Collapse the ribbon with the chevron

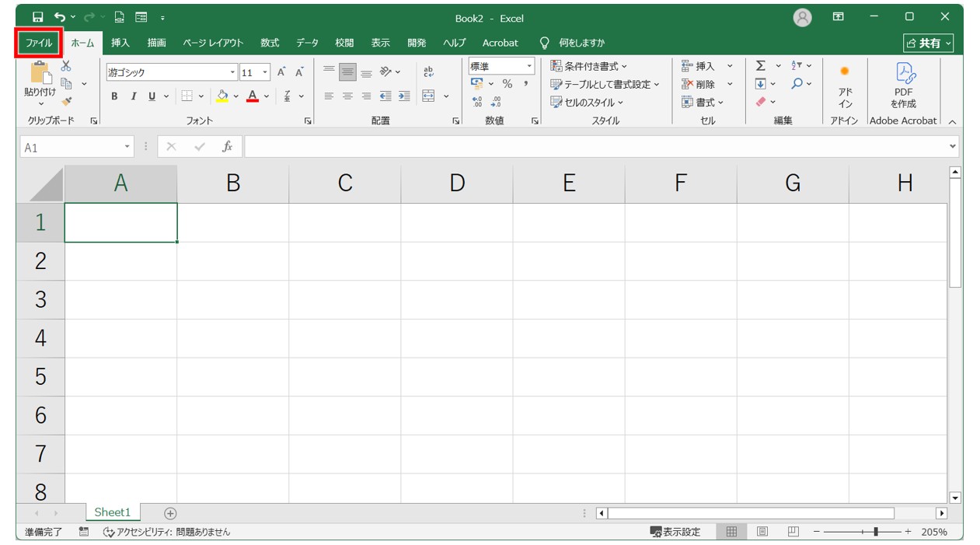pyautogui.click(x=952, y=121)
